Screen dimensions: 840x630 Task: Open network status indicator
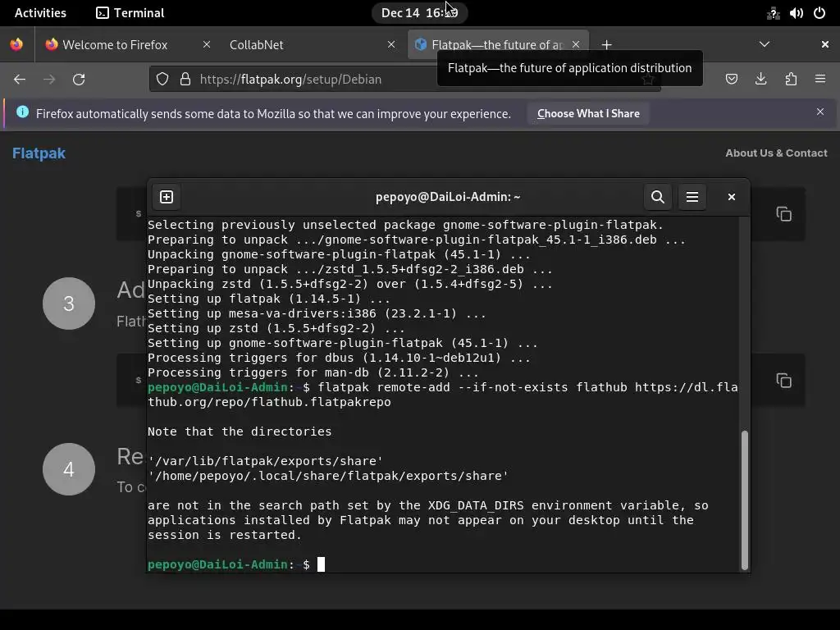(x=773, y=13)
